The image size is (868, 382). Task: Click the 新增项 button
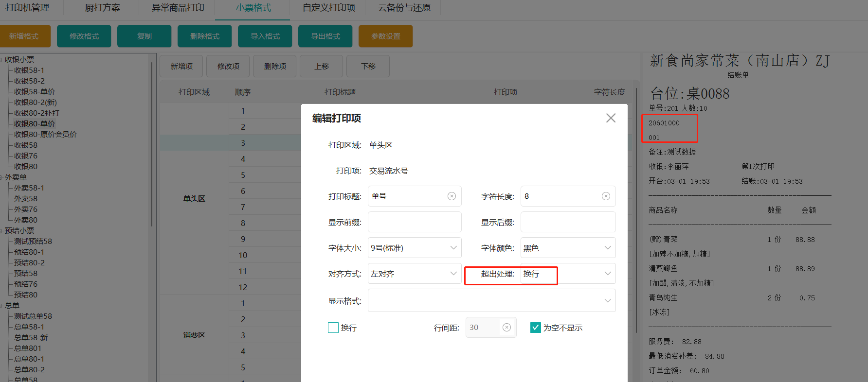(181, 66)
